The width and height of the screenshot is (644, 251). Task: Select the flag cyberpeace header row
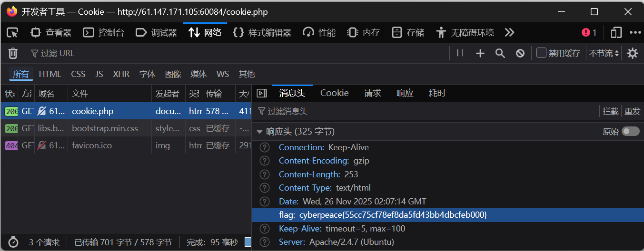447,215
